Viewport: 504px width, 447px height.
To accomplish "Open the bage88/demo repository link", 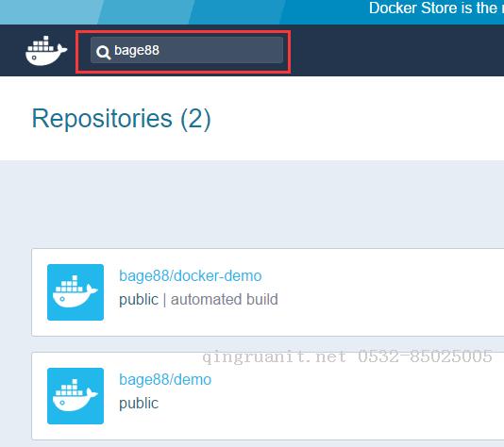I will pyautogui.click(x=165, y=380).
